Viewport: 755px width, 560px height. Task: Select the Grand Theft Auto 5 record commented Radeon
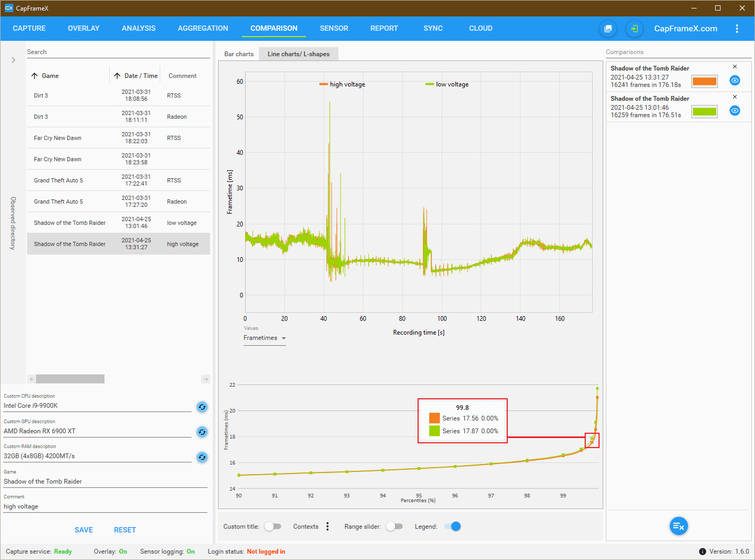coord(118,202)
